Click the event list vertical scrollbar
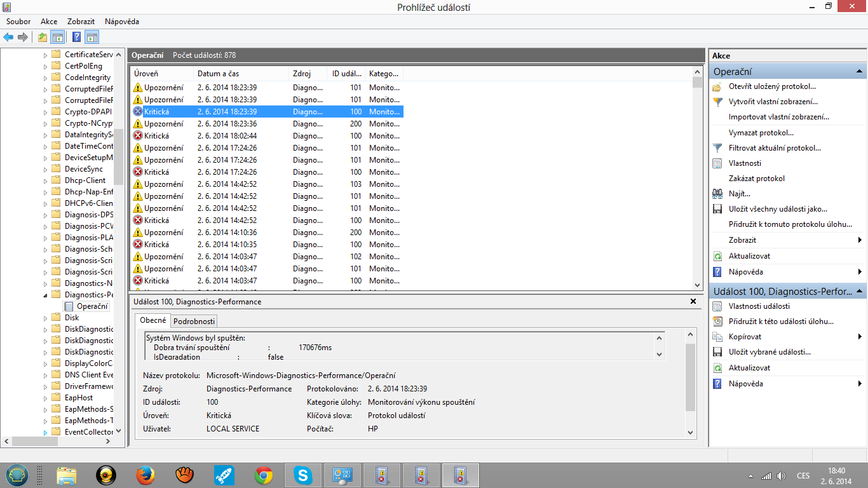 (x=697, y=179)
